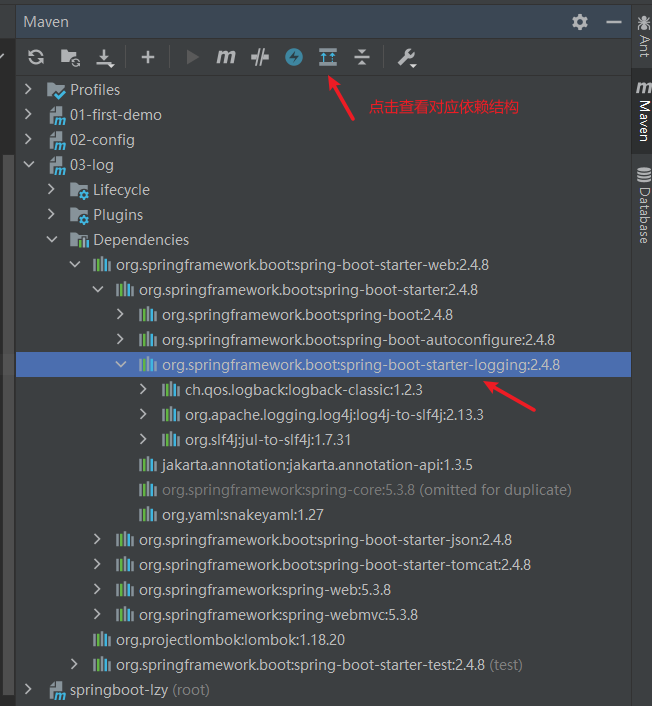
Task: Open the Database side tab
Action: click(x=644, y=205)
